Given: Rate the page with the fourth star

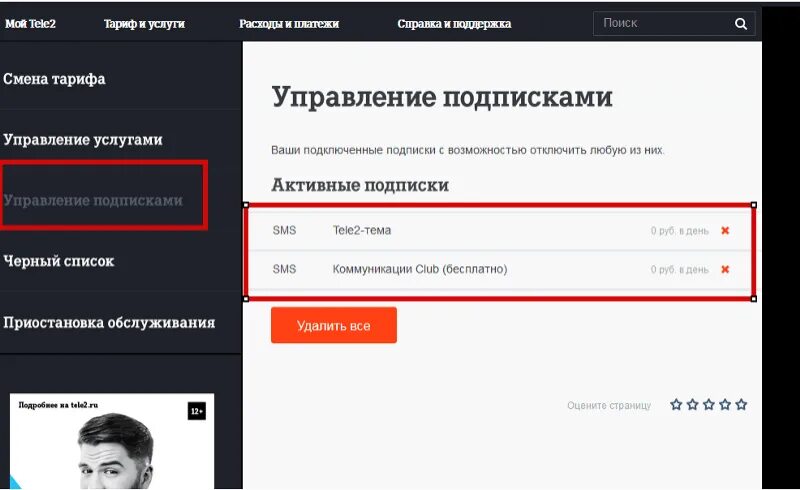Looking at the screenshot, I should coord(725,405).
